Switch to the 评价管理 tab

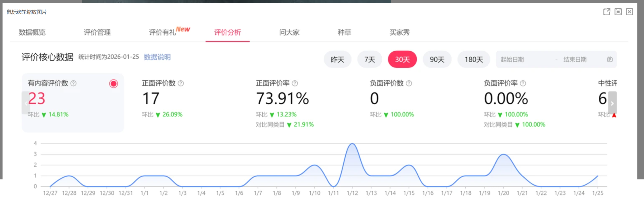click(97, 32)
